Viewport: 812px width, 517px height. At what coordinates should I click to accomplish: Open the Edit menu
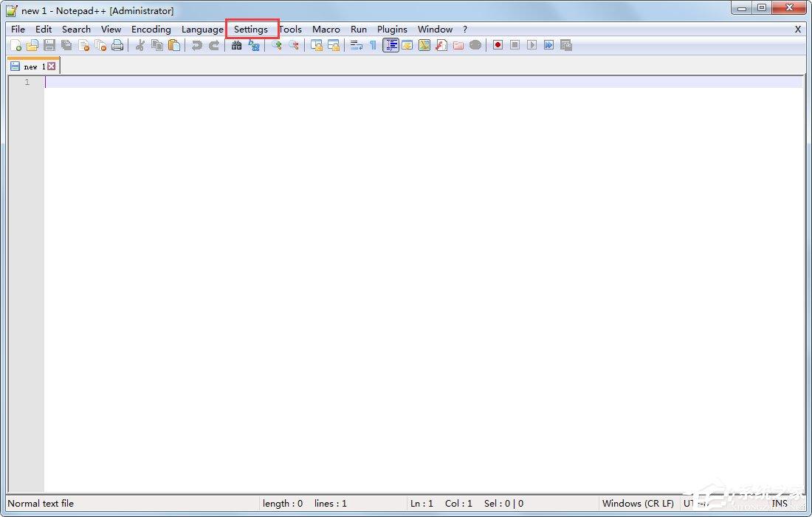point(44,30)
